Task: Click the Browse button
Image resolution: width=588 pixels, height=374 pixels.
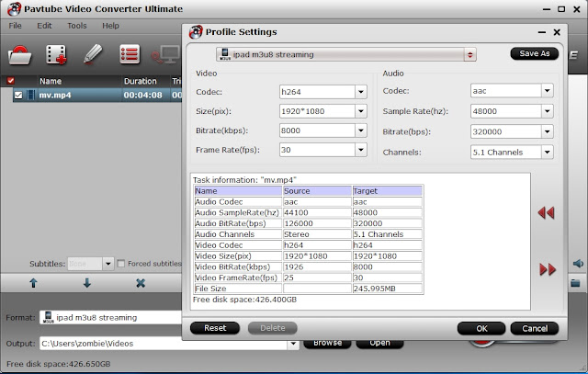Action: (327, 344)
